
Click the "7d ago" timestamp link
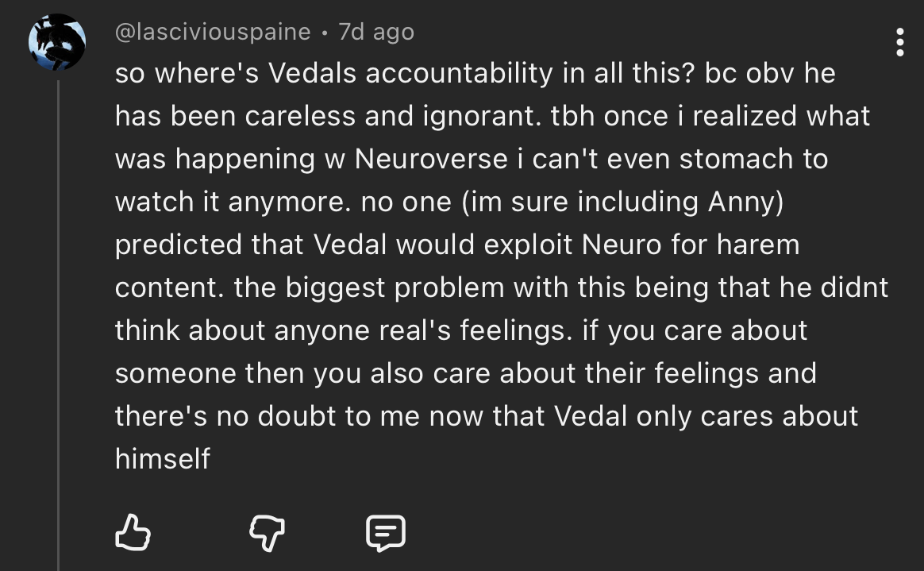coord(376,32)
